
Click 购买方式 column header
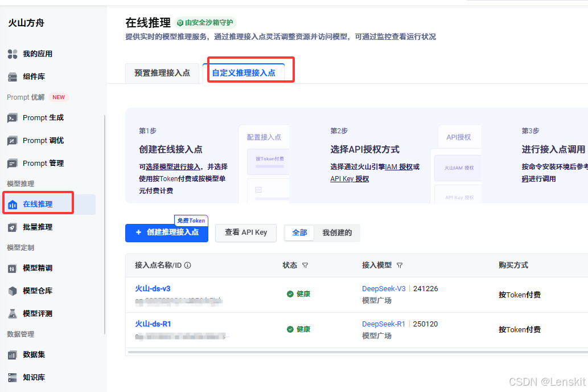click(513, 266)
